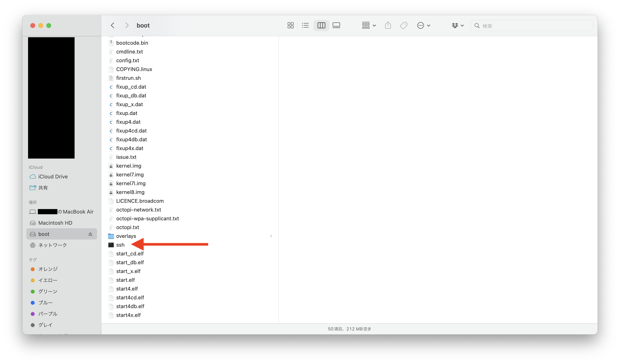Select bootcode.bin file
This screenshot has height=364, width=620.
132,43
